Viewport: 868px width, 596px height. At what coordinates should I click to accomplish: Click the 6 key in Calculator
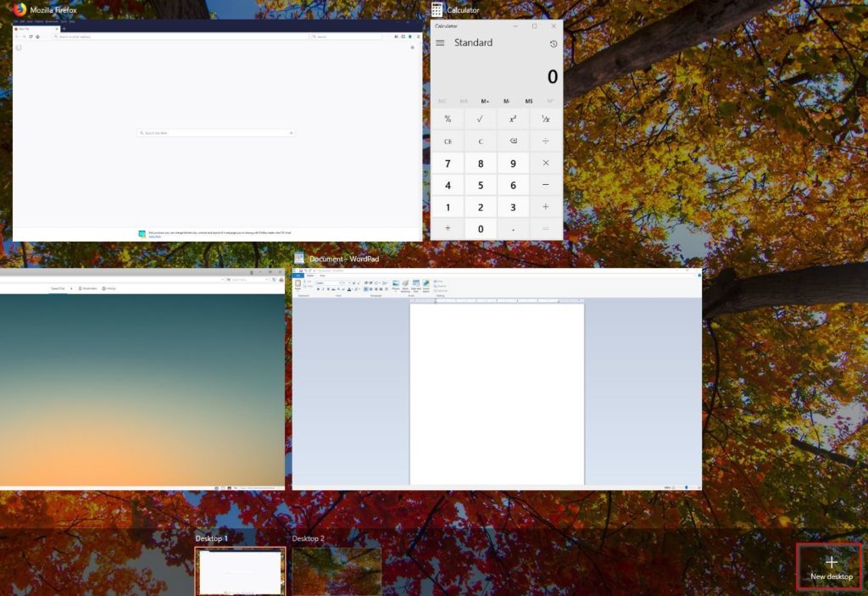pos(513,186)
